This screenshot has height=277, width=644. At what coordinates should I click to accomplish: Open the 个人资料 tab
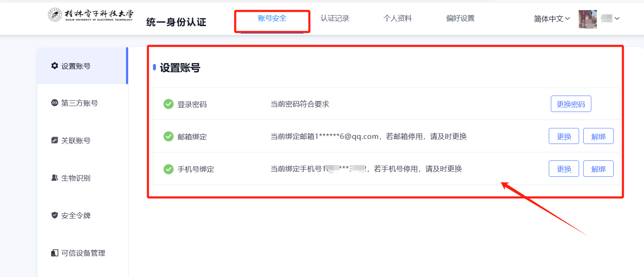(x=397, y=19)
